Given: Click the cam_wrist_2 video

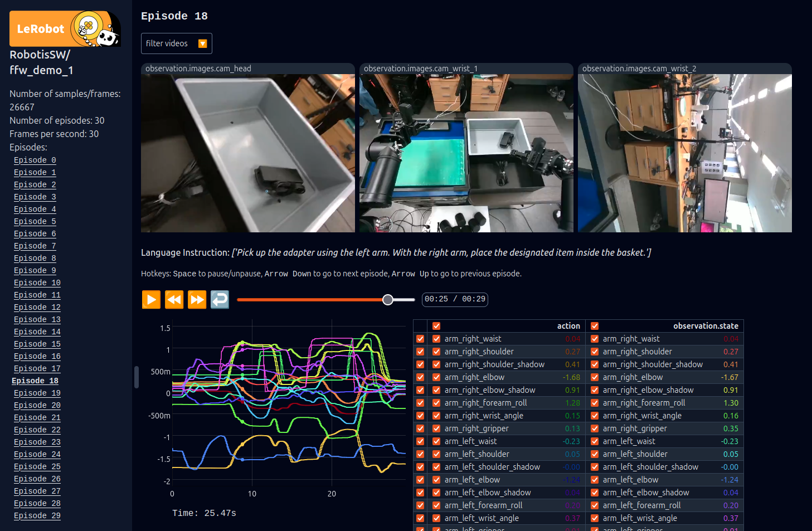Looking at the screenshot, I should tap(684, 153).
